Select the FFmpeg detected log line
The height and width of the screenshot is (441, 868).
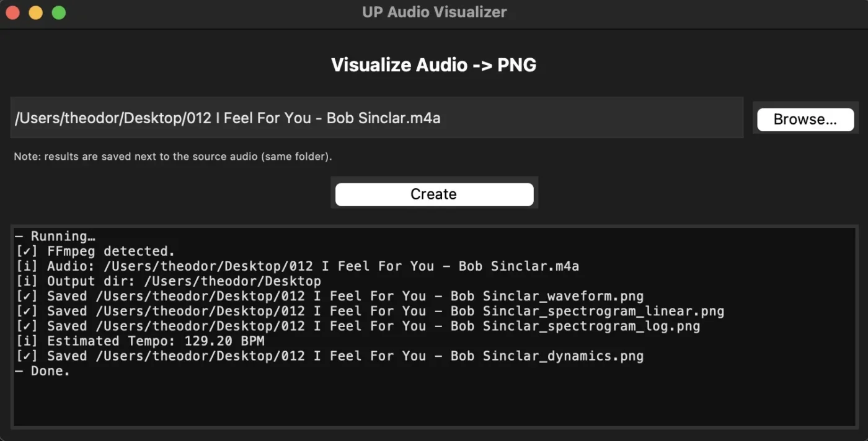pos(95,251)
